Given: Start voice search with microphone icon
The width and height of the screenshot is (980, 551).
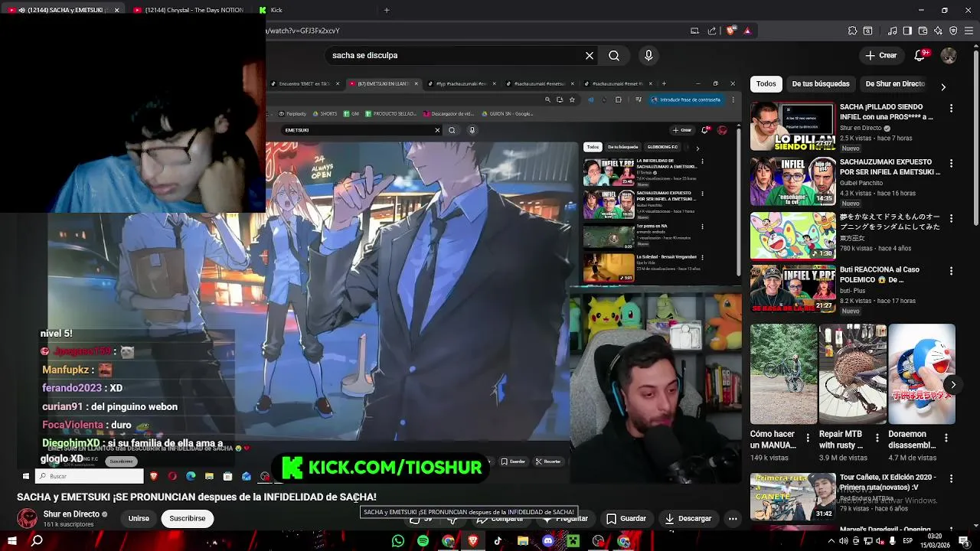Looking at the screenshot, I should click(648, 55).
